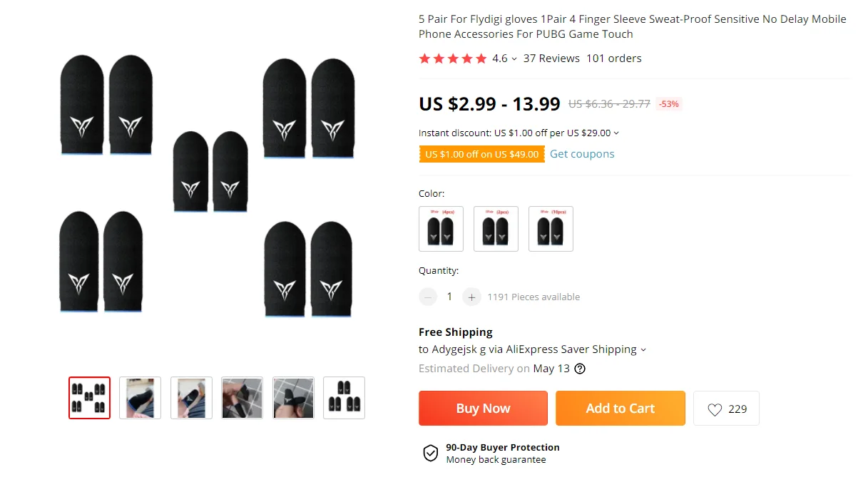Increase quantity with the plus button
868x492 pixels.
471,297
